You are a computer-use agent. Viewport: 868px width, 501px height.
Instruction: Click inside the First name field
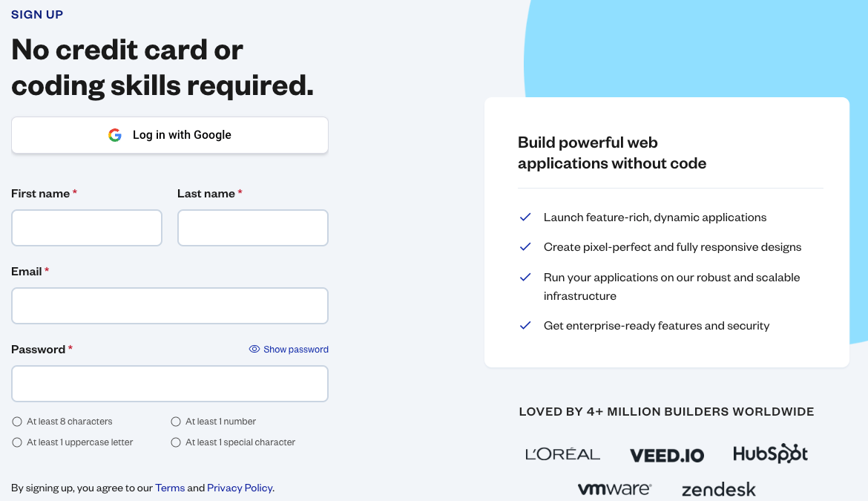coord(86,227)
